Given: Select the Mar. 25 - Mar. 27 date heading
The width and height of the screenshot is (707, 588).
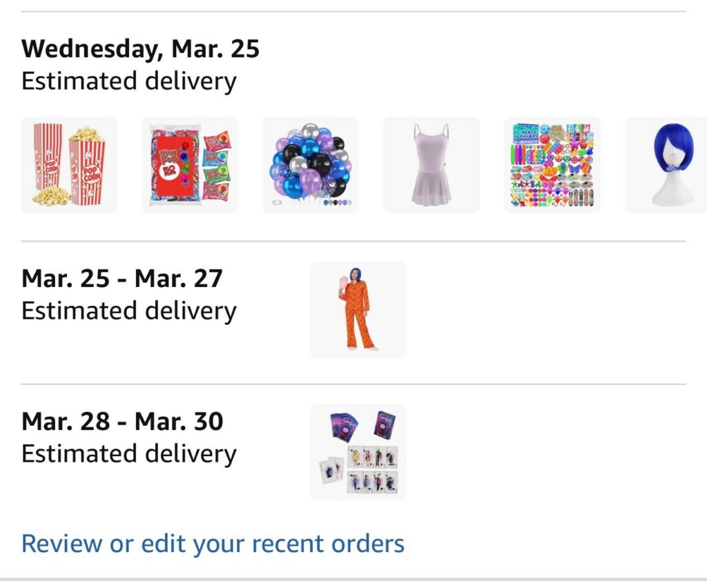Looking at the screenshot, I should (x=122, y=279).
